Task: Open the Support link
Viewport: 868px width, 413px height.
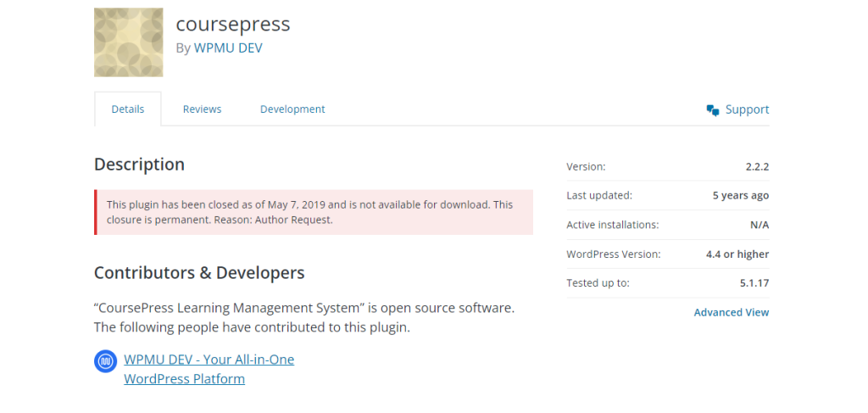Action: click(748, 109)
